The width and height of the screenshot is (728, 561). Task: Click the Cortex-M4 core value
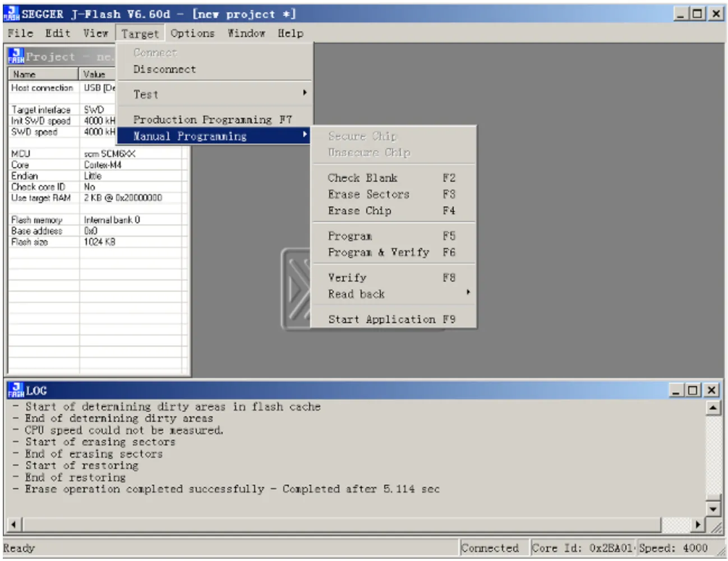pos(103,165)
